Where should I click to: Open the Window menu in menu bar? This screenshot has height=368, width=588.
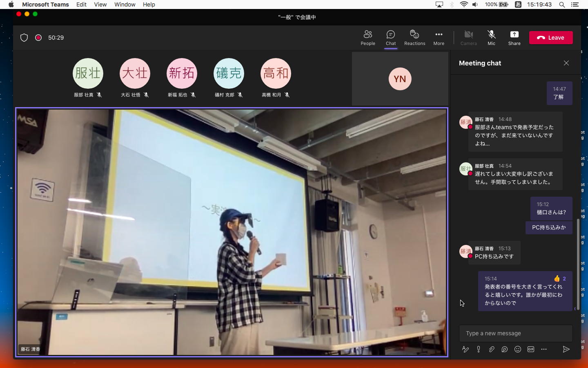click(125, 4)
